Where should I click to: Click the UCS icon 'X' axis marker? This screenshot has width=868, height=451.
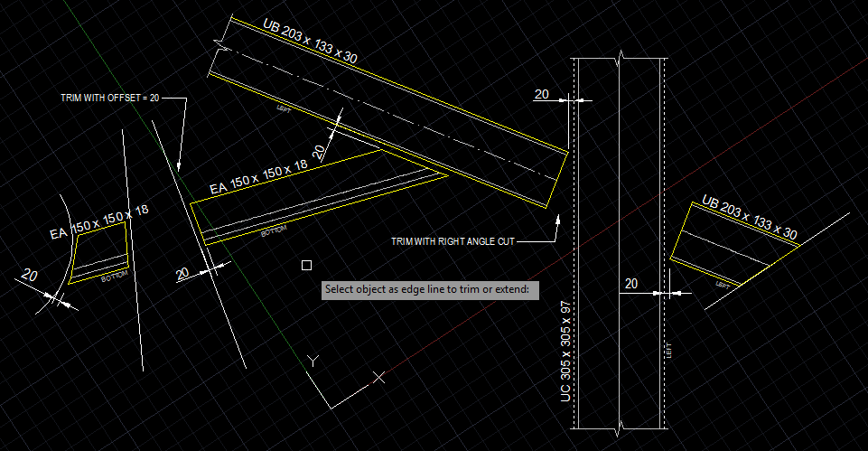pyautogui.click(x=378, y=377)
